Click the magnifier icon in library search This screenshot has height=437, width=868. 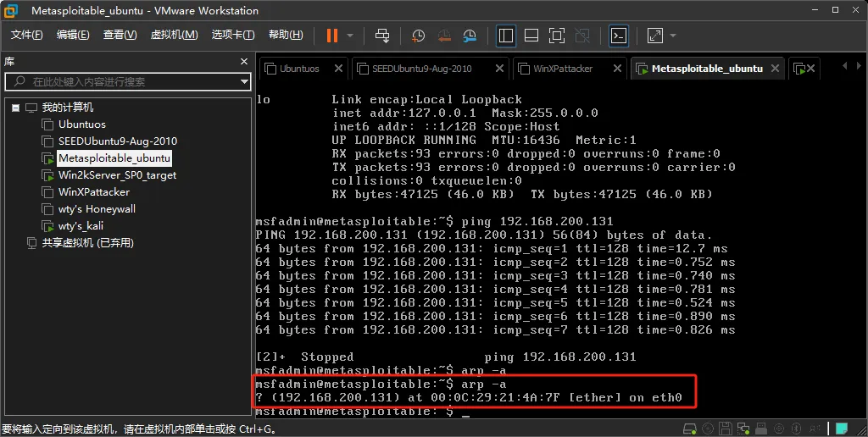[x=19, y=81]
